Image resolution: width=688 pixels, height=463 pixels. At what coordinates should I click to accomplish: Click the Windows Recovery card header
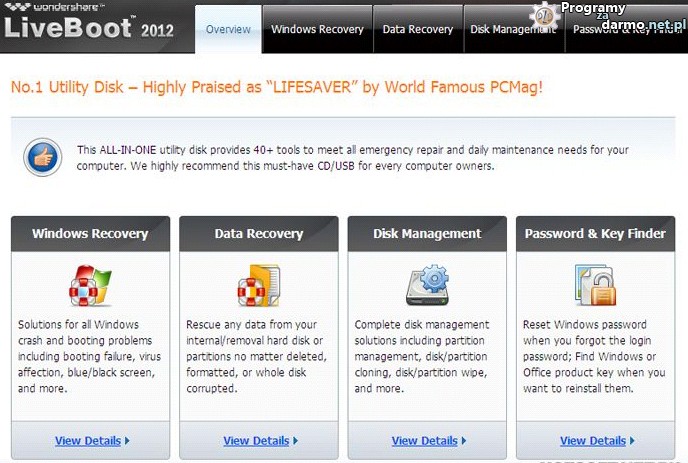[x=90, y=234]
